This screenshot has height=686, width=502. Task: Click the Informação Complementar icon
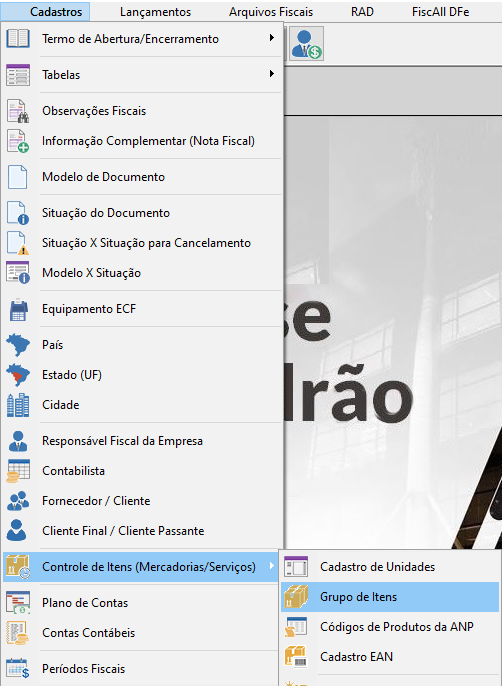tap(18, 141)
